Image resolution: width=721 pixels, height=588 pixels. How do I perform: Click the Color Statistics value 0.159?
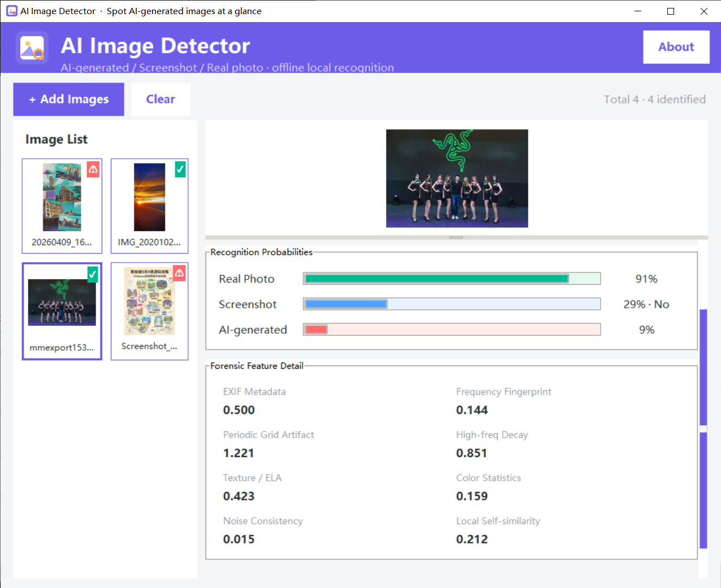coord(472,496)
